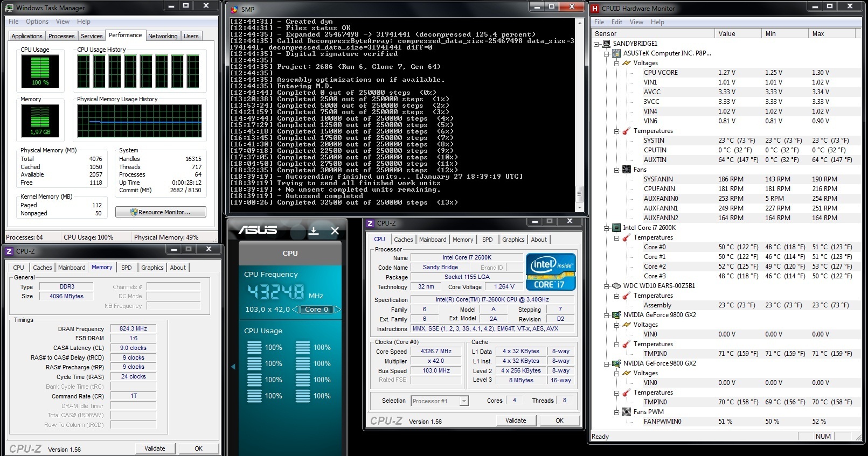The height and width of the screenshot is (456, 868).
Task: Open Task Manager Services tab
Action: click(92, 36)
